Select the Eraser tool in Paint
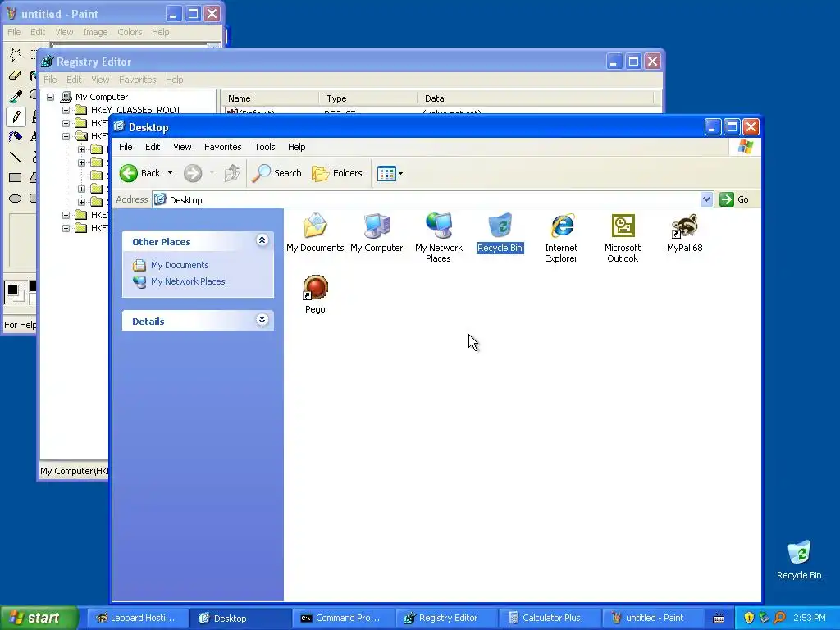 coord(16,75)
